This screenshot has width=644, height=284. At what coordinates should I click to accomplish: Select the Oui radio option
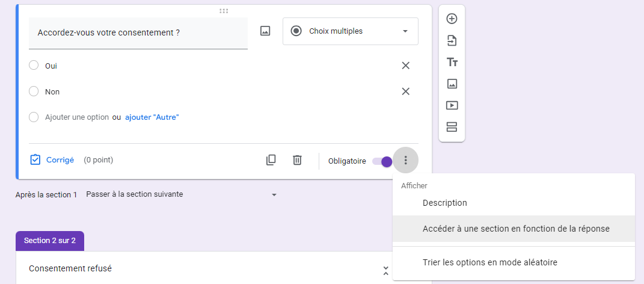pyautogui.click(x=34, y=66)
